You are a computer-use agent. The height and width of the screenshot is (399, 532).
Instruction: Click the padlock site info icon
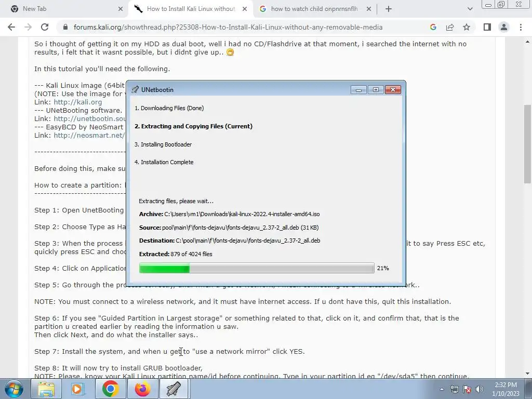coord(65,27)
